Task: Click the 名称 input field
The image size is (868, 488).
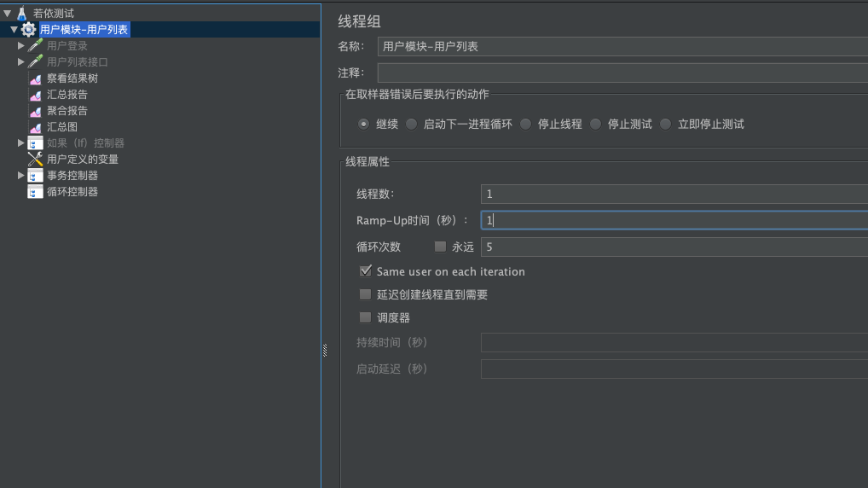Action: coord(622,47)
